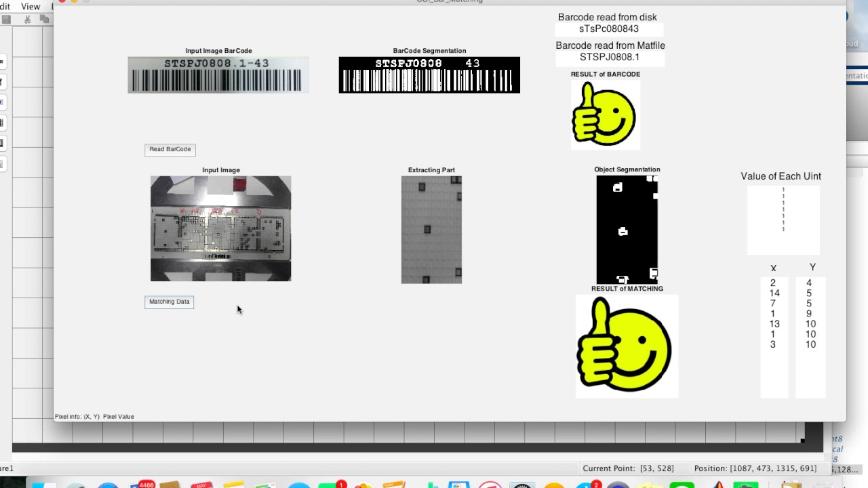Screen dimensions: 868x488
Task: Click the 'Extracting Part' title
Action: [431, 170]
